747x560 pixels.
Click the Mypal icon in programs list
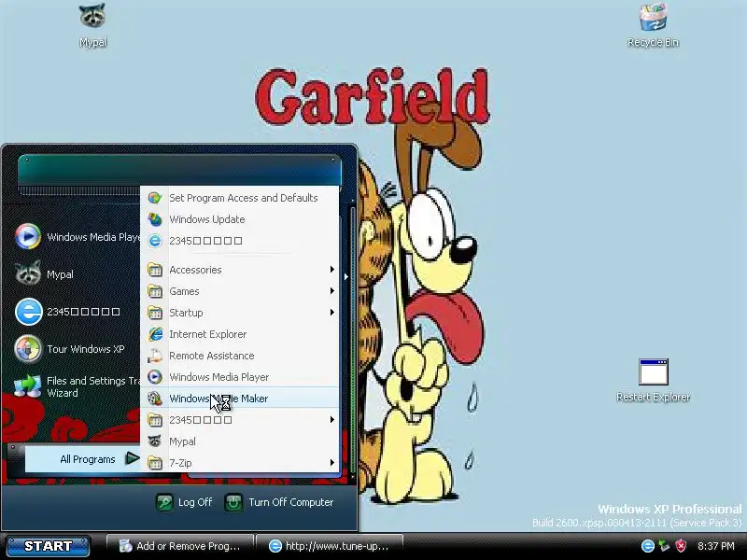[155, 441]
